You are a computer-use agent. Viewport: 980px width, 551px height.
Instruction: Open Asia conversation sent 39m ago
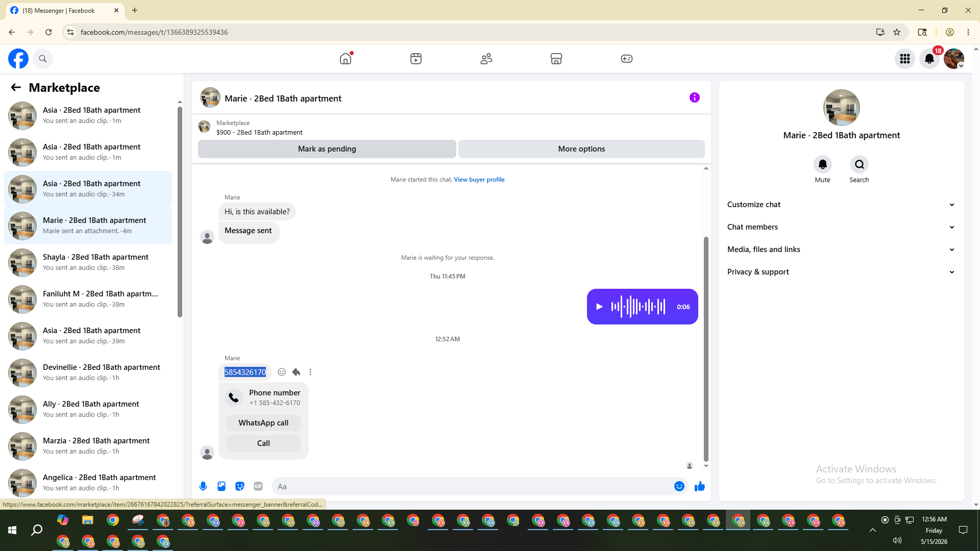pyautogui.click(x=88, y=336)
